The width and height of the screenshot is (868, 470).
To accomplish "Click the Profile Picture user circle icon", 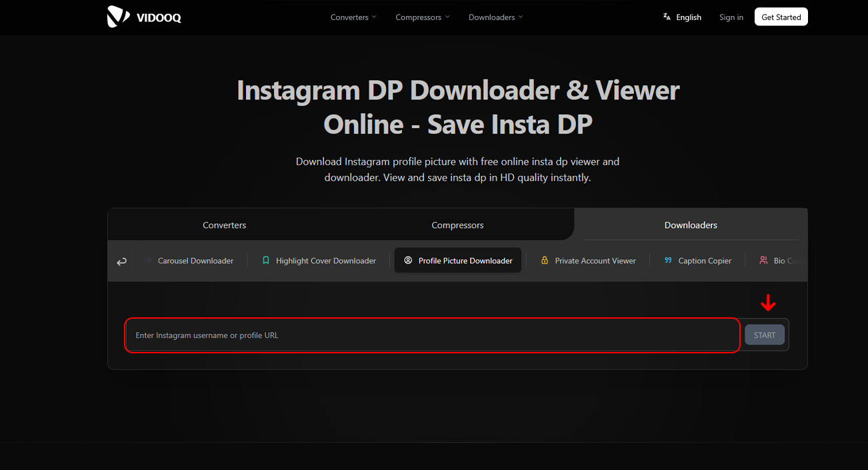I will pyautogui.click(x=408, y=261).
